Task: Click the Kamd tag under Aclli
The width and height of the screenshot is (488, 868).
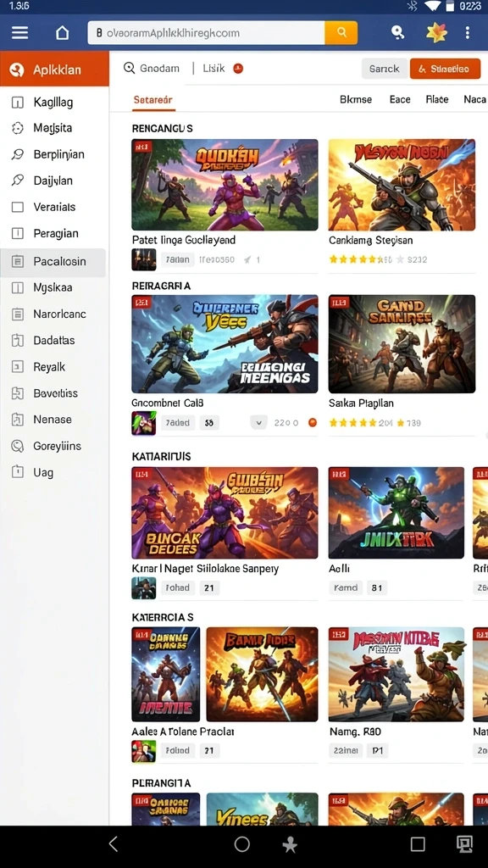Action: coord(346,588)
